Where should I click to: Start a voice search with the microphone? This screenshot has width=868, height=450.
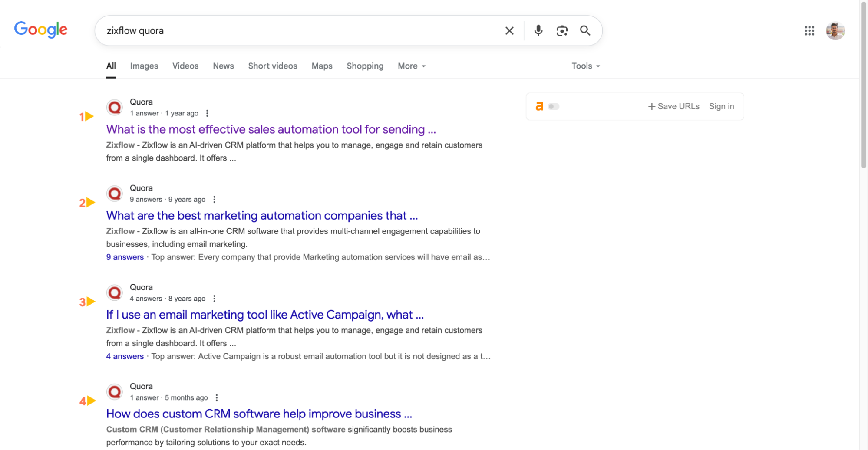pyautogui.click(x=538, y=30)
